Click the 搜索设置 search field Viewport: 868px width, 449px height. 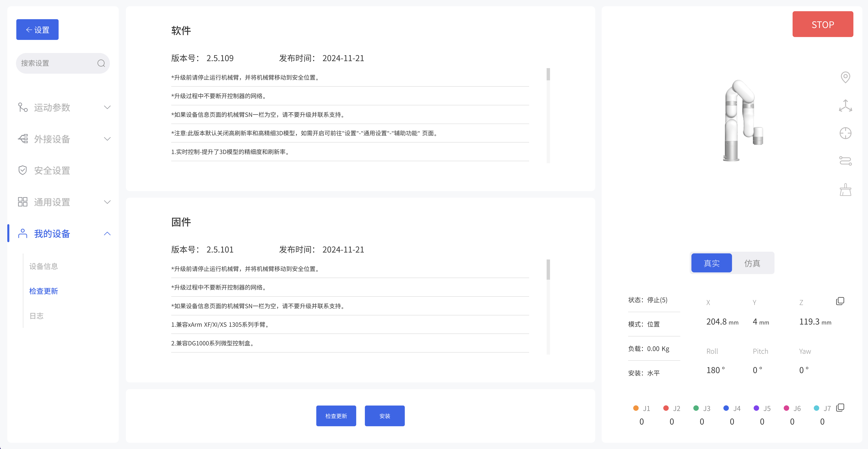coord(56,63)
